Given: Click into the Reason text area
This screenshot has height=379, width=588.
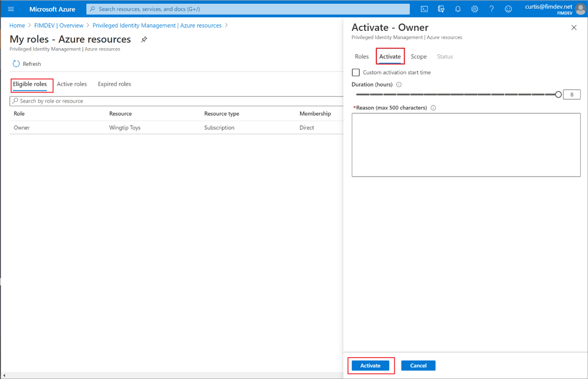Looking at the screenshot, I should click(x=466, y=145).
